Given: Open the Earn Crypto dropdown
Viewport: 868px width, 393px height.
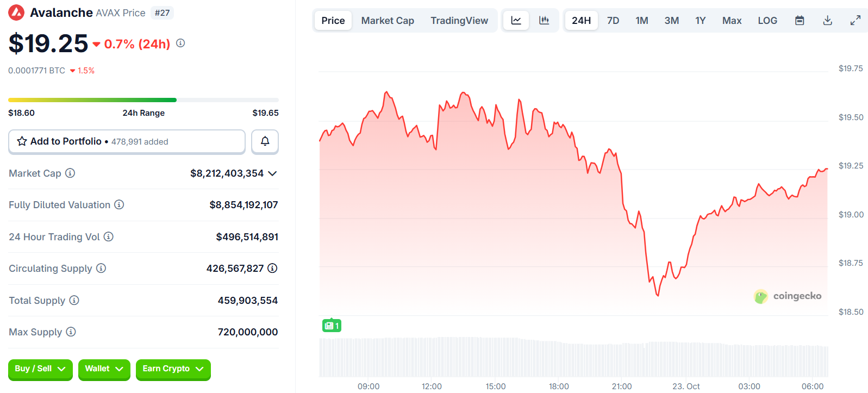Looking at the screenshot, I should pyautogui.click(x=173, y=369).
